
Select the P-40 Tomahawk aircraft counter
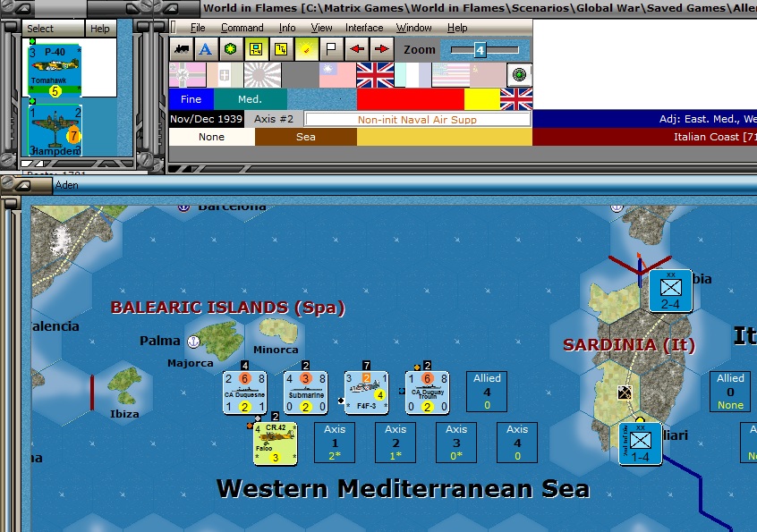click(55, 71)
